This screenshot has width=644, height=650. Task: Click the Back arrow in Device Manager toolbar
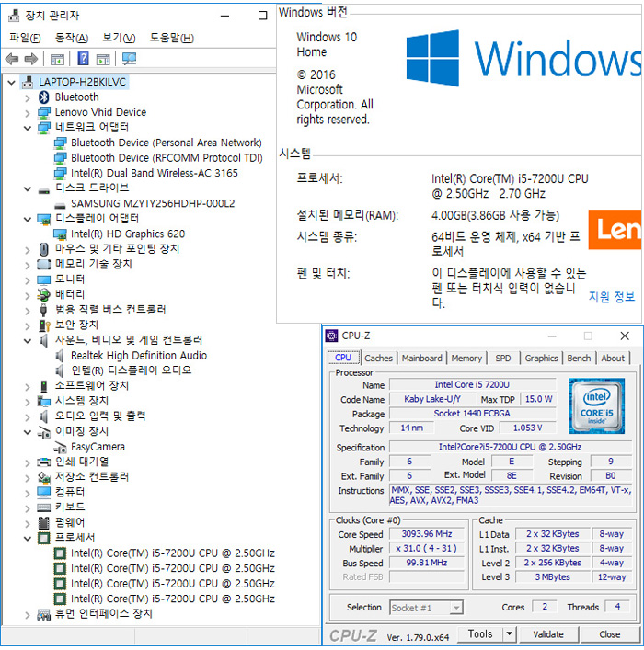[11, 59]
